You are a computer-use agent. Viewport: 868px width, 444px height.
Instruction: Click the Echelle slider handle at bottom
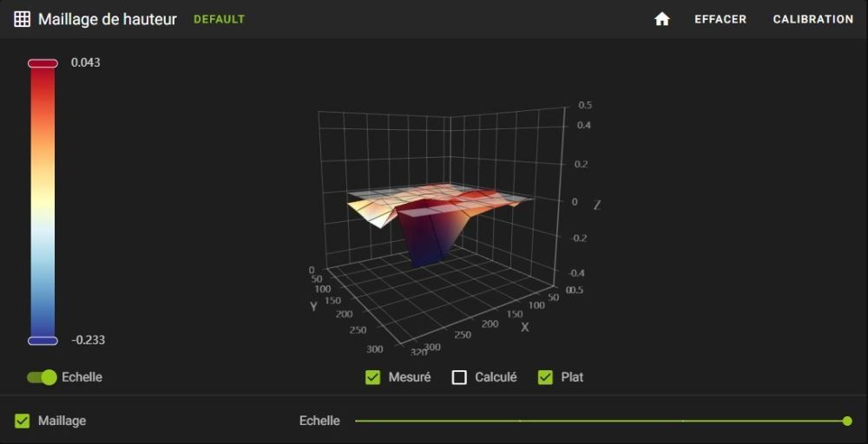(x=847, y=421)
